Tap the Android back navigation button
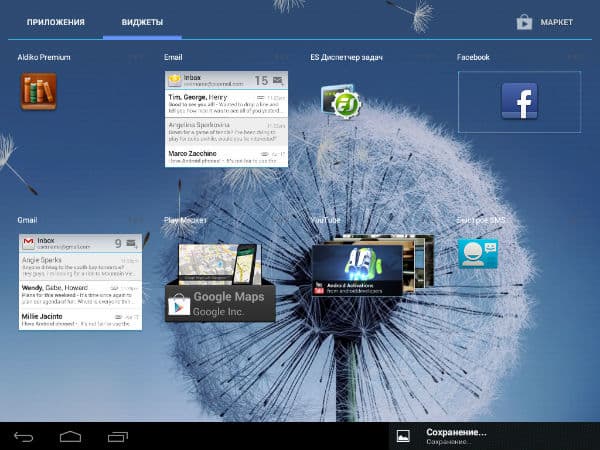Viewport: 600px width, 450px height. (24, 437)
